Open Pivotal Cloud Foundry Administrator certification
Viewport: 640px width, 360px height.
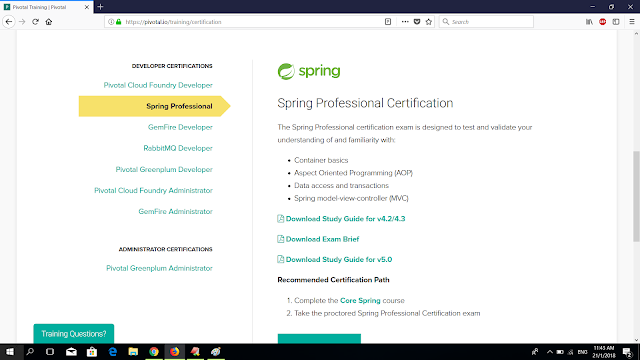pos(153,191)
